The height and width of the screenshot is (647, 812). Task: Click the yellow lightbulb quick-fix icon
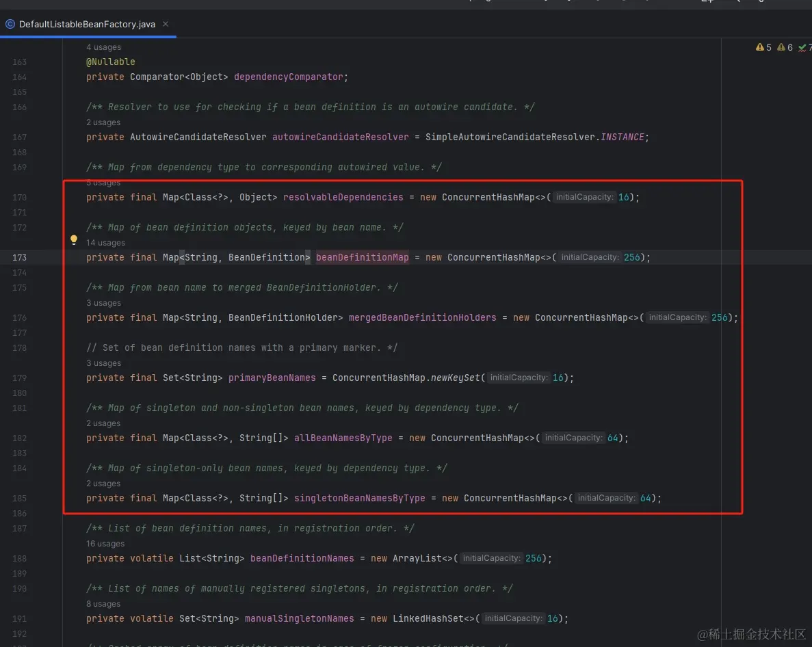point(73,239)
